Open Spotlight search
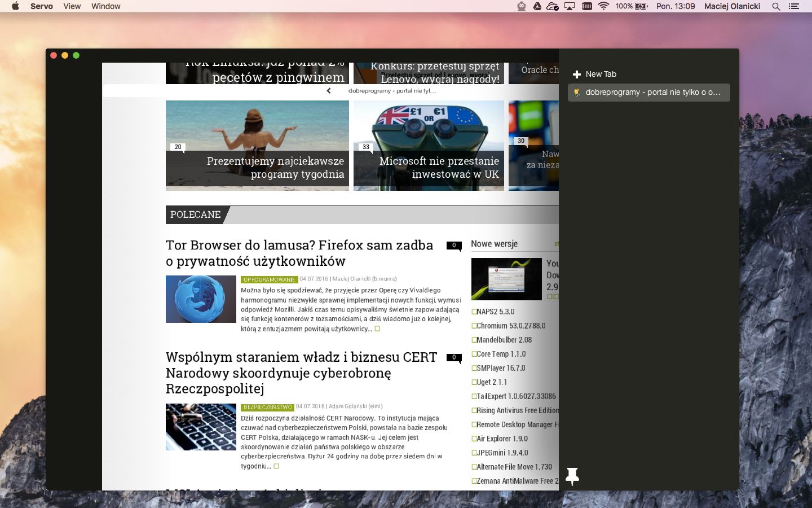Screen dimensions: 812x508 776,6
